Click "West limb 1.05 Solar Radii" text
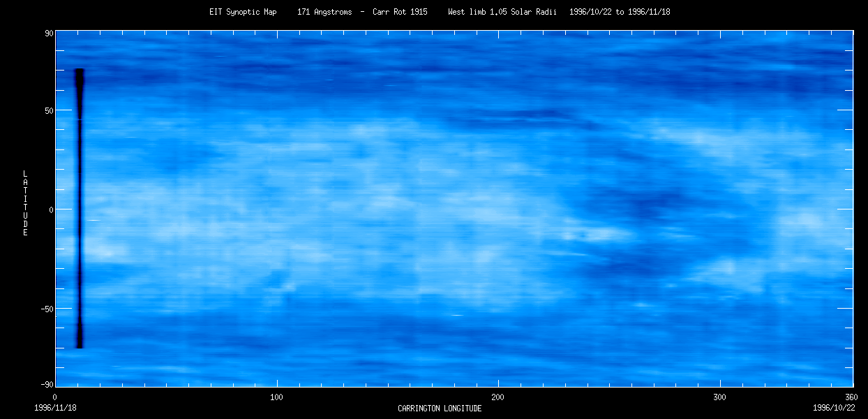The image size is (868, 419). click(504, 13)
